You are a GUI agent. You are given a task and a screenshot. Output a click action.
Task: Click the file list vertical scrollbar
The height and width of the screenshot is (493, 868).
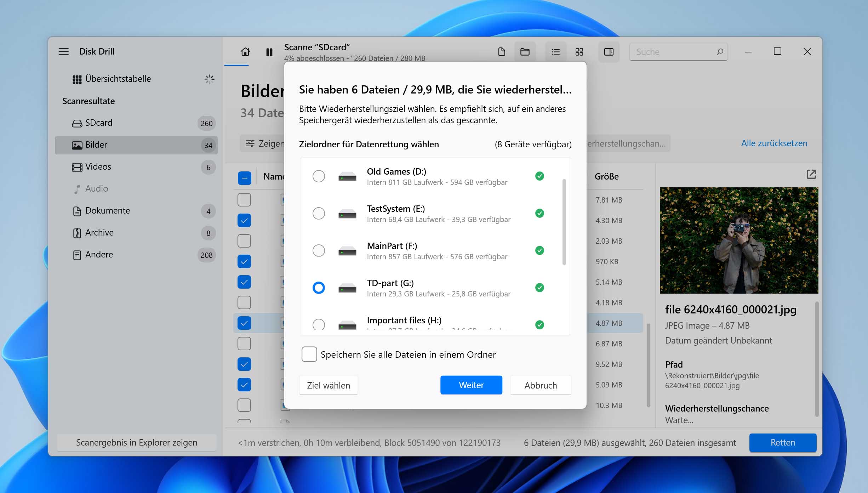point(649,365)
